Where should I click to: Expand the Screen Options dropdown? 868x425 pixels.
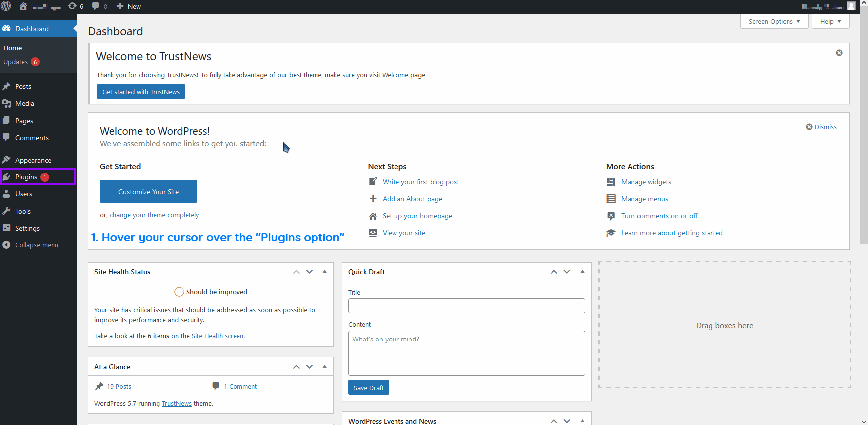(774, 22)
